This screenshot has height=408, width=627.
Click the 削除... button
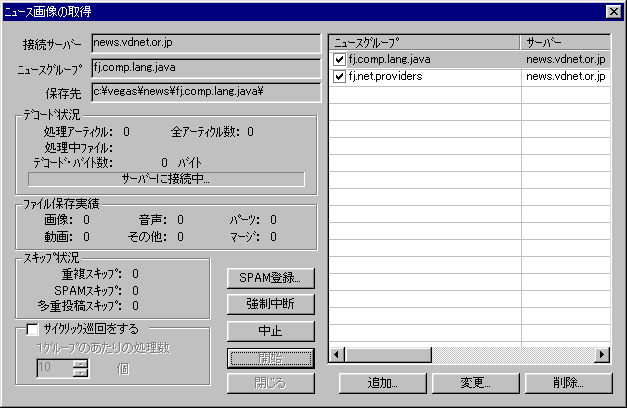[568, 383]
